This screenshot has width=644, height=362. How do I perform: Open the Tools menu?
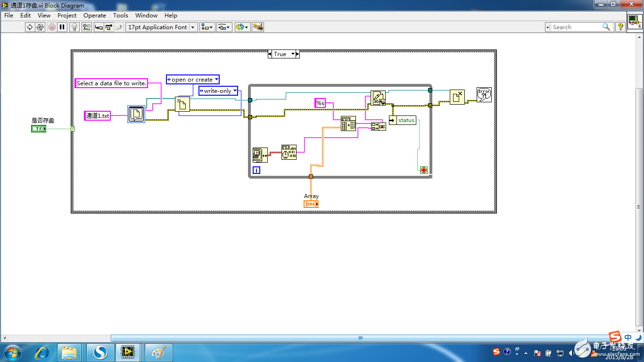point(121,16)
